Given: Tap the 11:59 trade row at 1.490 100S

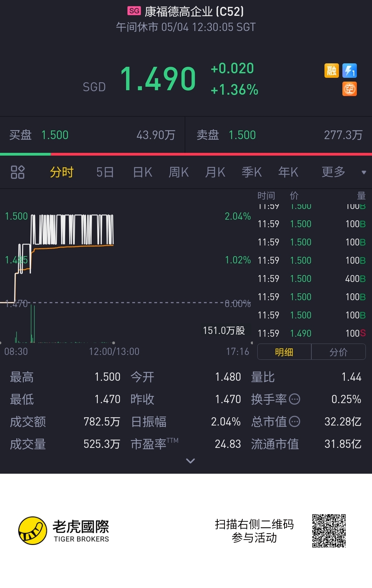Looking at the screenshot, I should [x=312, y=333].
